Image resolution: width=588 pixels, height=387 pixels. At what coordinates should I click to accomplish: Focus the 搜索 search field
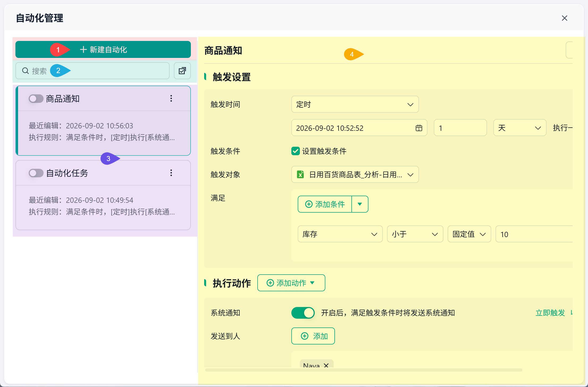point(93,71)
